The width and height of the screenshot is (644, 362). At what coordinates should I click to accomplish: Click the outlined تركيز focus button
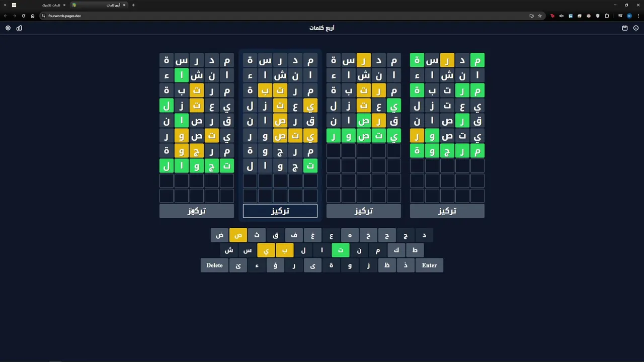click(x=280, y=211)
